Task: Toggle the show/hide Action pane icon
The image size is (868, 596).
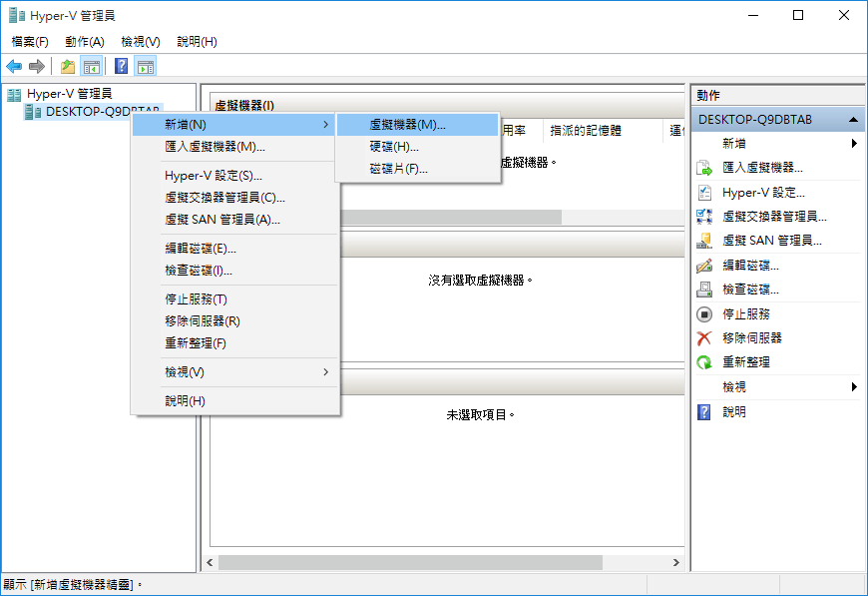Action: tap(146, 67)
